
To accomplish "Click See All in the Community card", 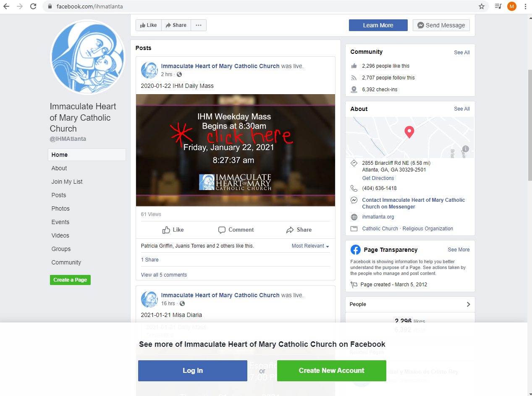I will click(462, 53).
